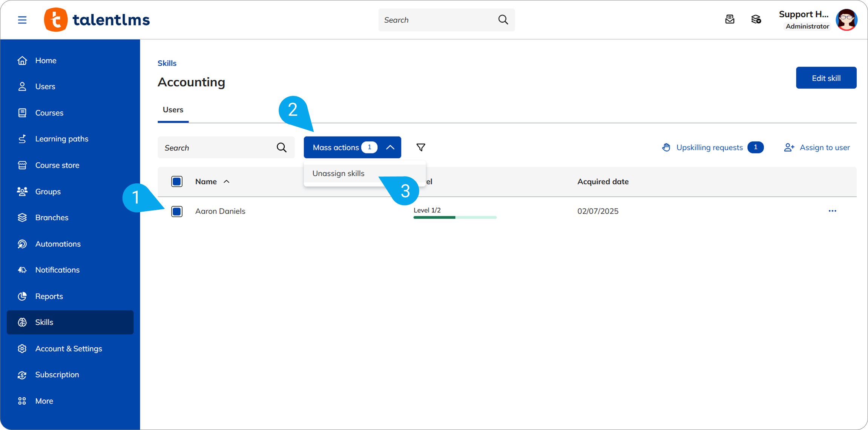Image resolution: width=868 pixels, height=430 pixels.
Task: Uncheck the Aaron Daniels row checkbox
Action: [x=177, y=211]
